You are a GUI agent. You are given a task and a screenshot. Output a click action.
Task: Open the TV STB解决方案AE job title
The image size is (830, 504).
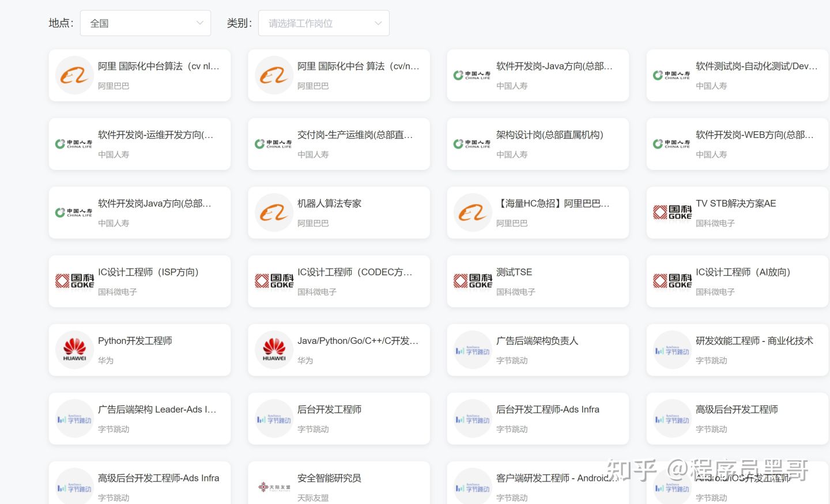tap(736, 203)
